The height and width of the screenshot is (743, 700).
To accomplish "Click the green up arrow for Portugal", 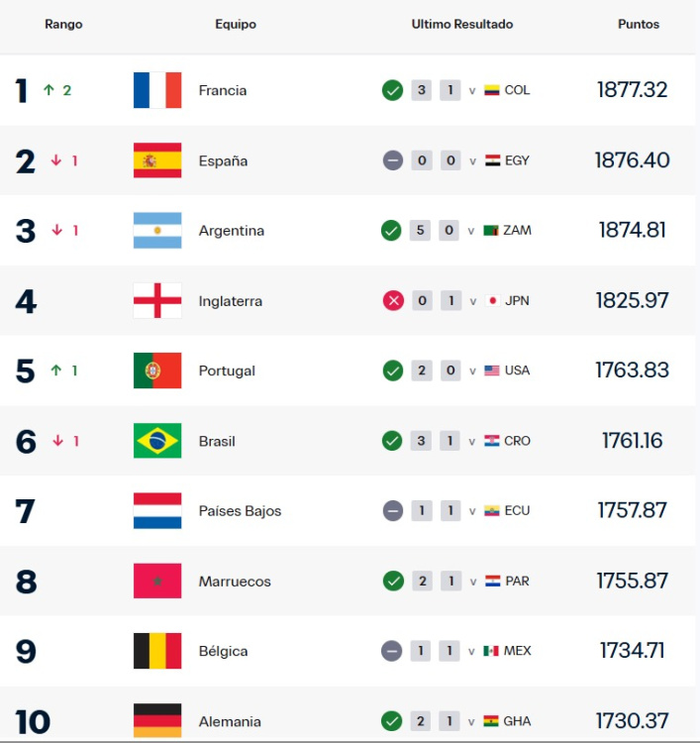I will [x=56, y=371].
